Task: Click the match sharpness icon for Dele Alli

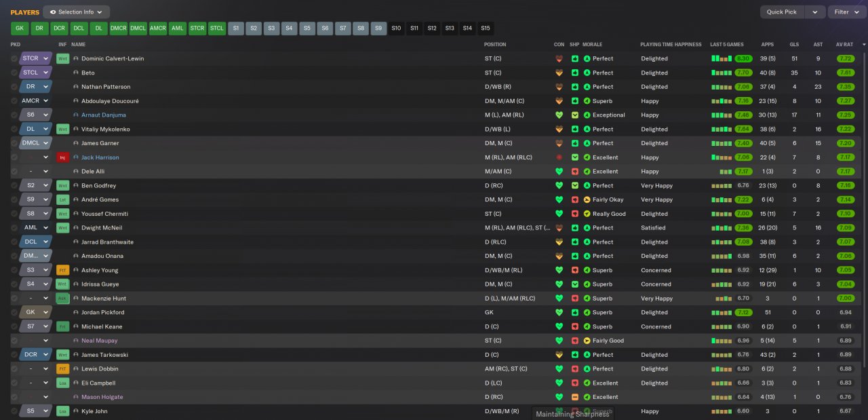Action: (x=574, y=172)
